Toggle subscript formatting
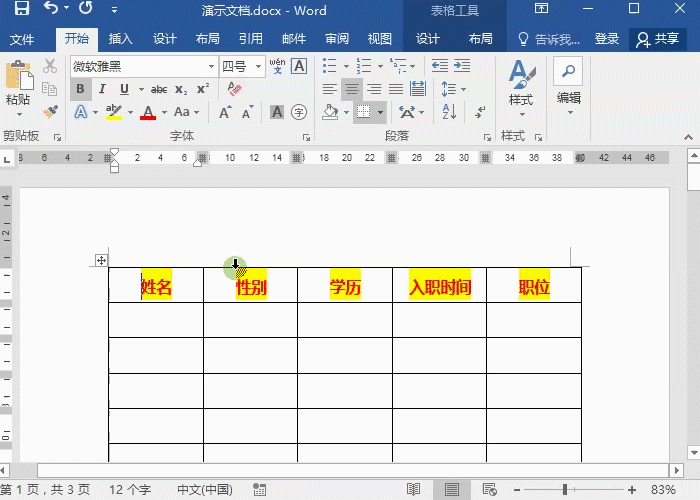 pos(181,89)
